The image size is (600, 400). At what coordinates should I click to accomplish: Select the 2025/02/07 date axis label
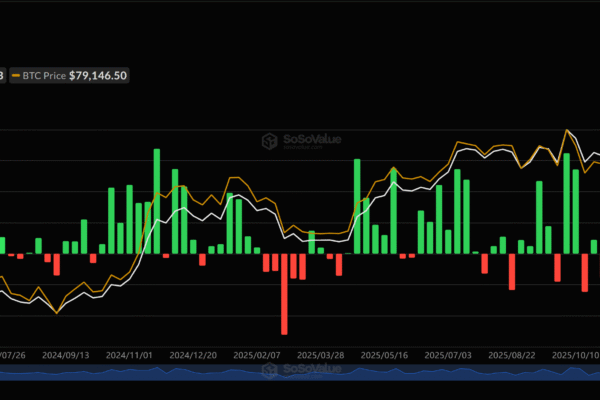click(x=257, y=356)
